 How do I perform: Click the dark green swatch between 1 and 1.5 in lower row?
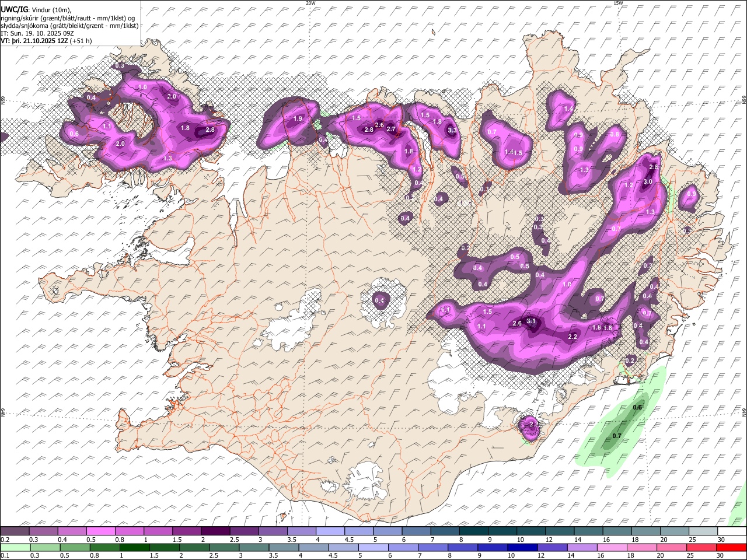coord(134,547)
